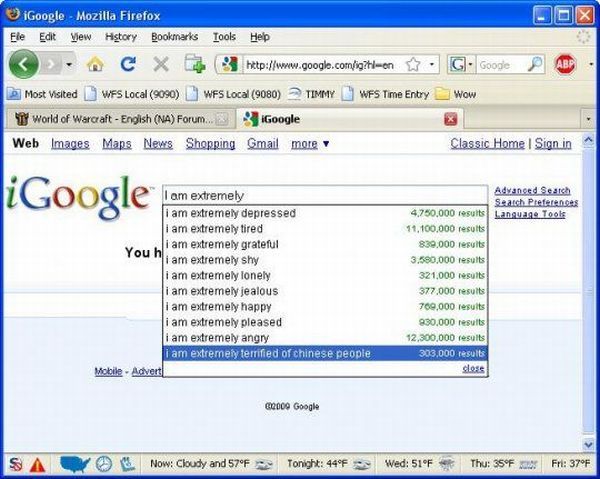This screenshot has width=600, height=479.
Task: Open the back/forward history dropdown arrow
Action: pyautogui.click(x=69, y=65)
